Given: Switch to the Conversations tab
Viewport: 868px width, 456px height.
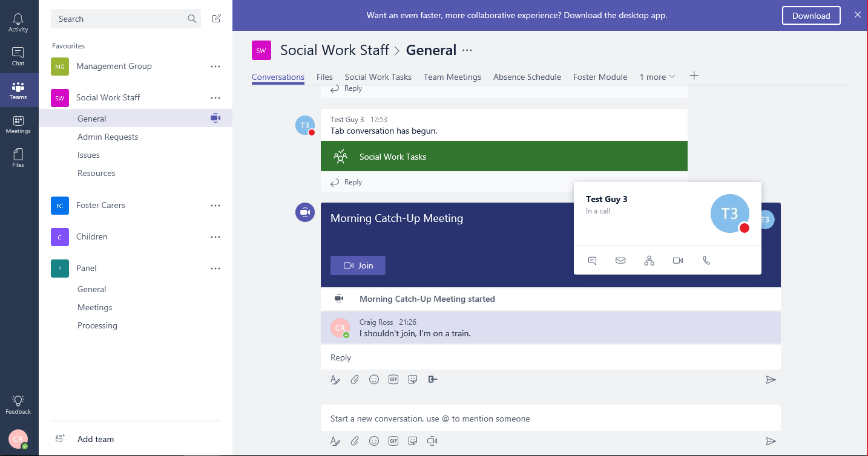Looking at the screenshot, I should 278,77.
